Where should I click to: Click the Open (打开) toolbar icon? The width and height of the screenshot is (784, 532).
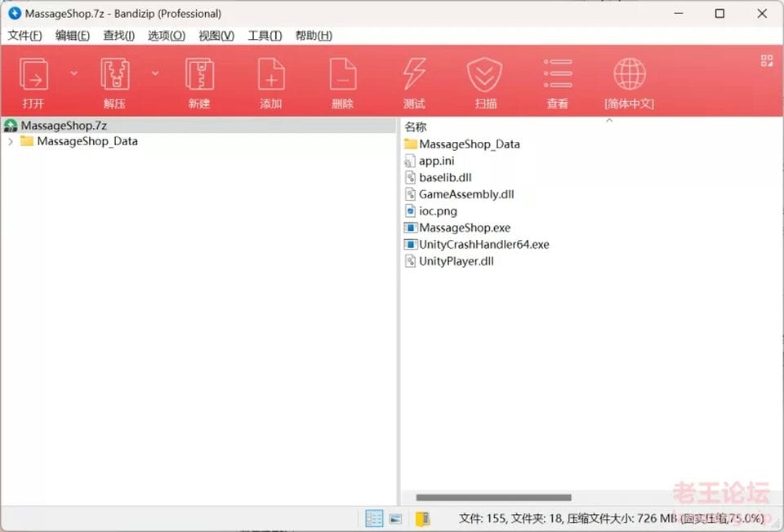click(x=33, y=74)
